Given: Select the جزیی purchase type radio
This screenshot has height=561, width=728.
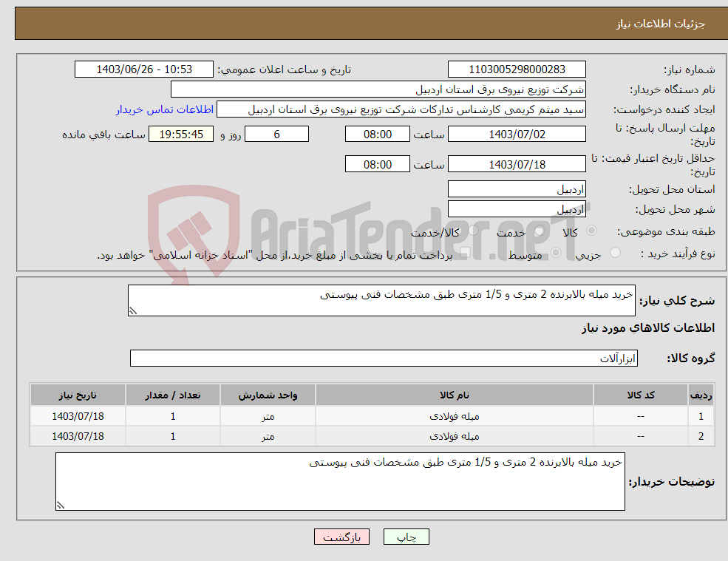Looking at the screenshot, I should pyautogui.click(x=615, y=253).
